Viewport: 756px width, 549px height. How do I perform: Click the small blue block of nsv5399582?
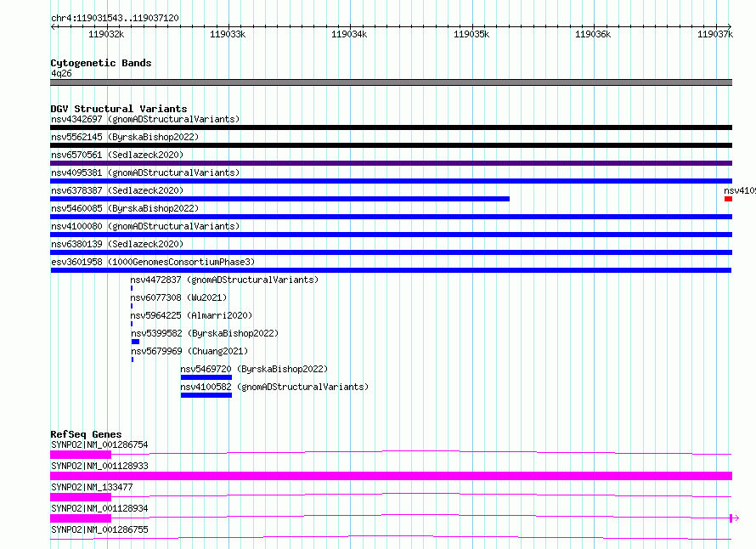coord(135,342)
